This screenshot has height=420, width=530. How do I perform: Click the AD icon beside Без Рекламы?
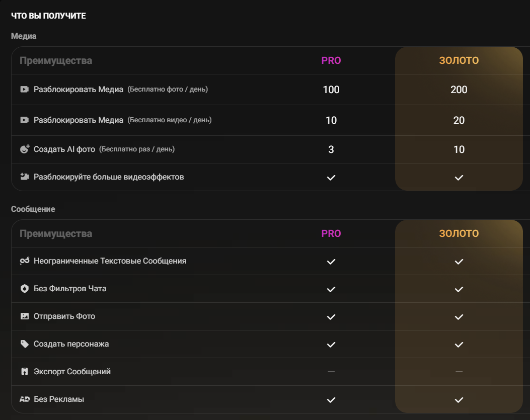click(25, 399)
